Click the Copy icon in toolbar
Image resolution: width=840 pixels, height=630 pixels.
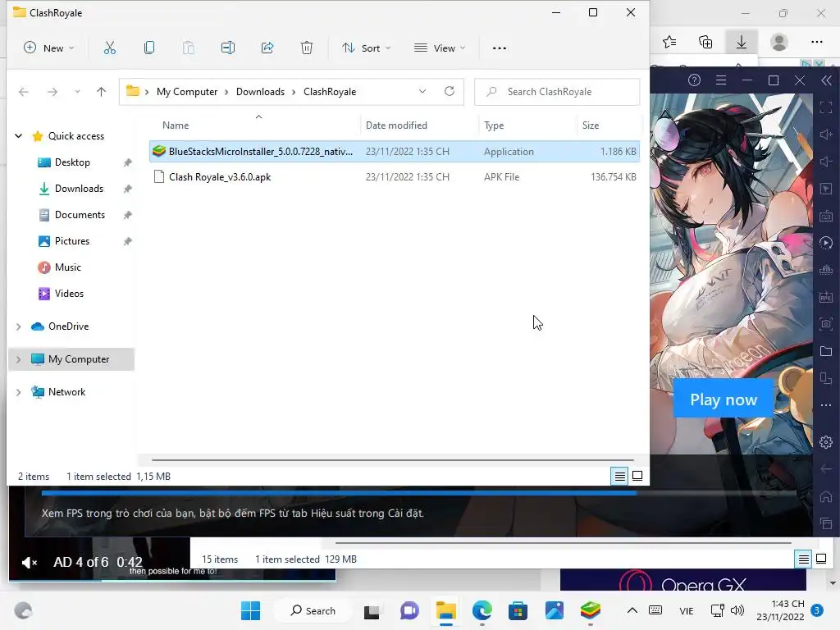point(149,48)
